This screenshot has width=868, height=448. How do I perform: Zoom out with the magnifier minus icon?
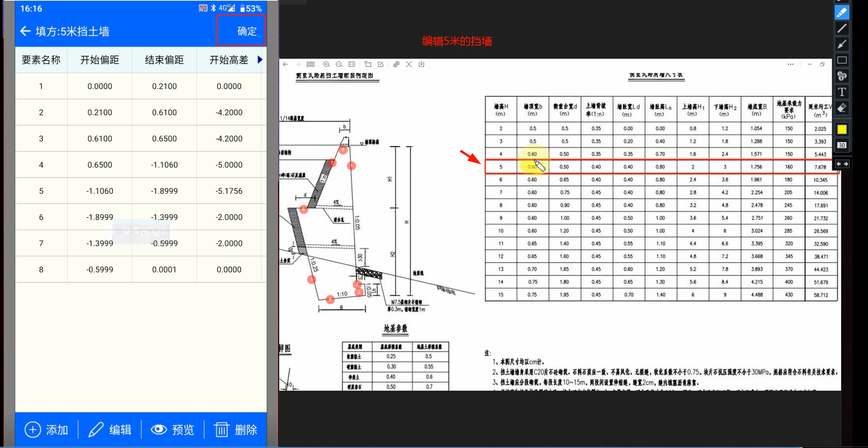(339, 64)
